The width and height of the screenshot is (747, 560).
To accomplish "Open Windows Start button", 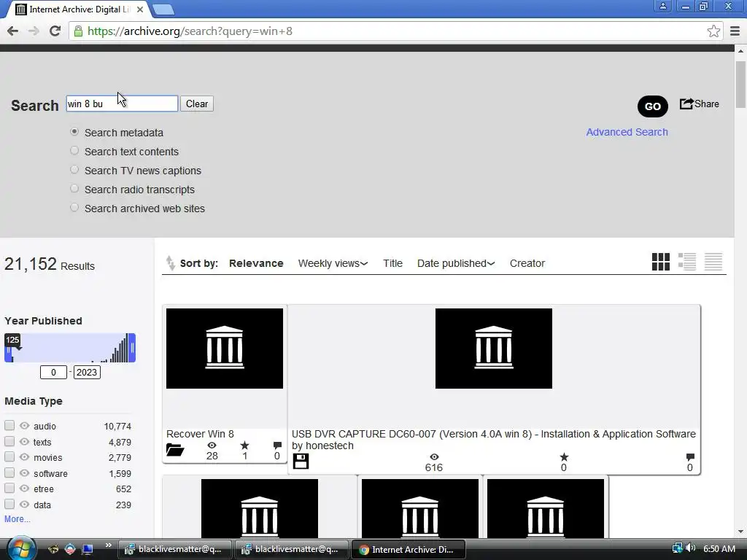I will 21,548.
